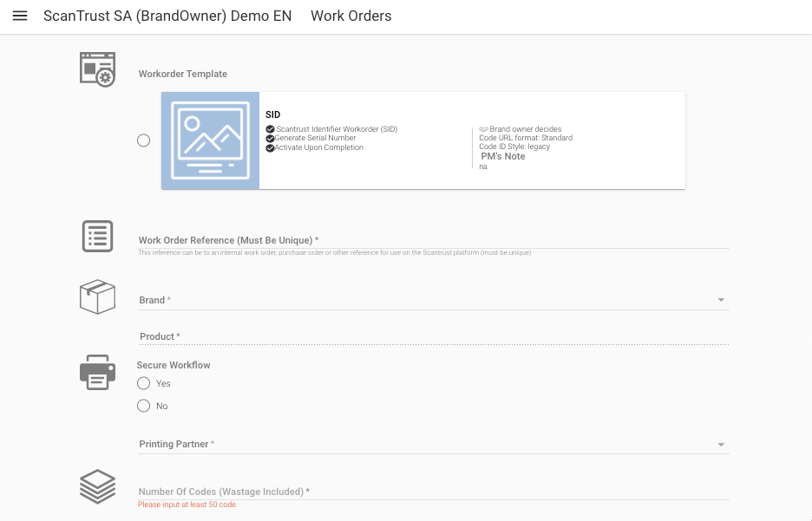
Task: Click the Work Orders header title
Action: (350, 16)
